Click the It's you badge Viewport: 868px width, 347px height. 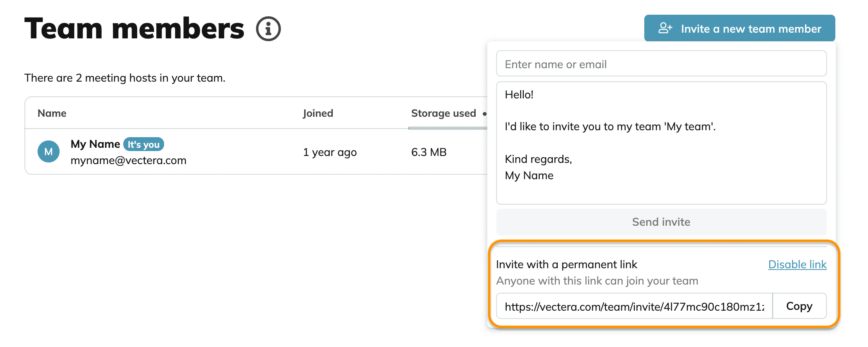(x=144, y=144)
